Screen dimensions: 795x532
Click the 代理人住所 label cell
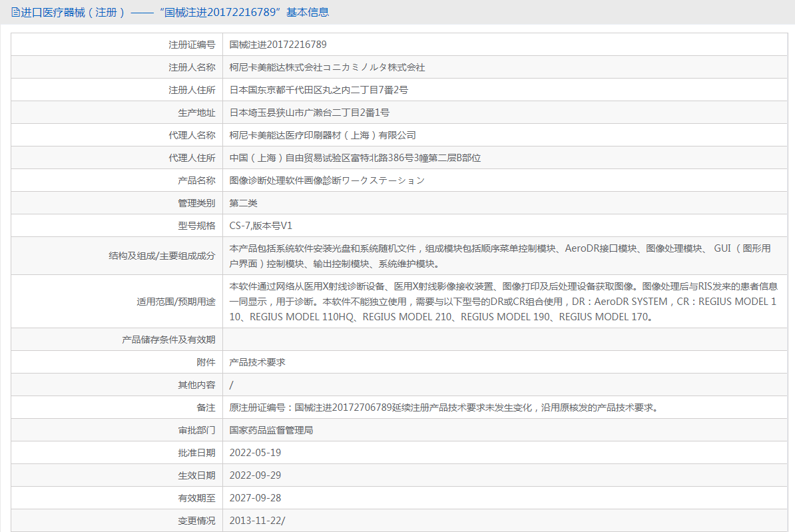click(x=117, y=158)
